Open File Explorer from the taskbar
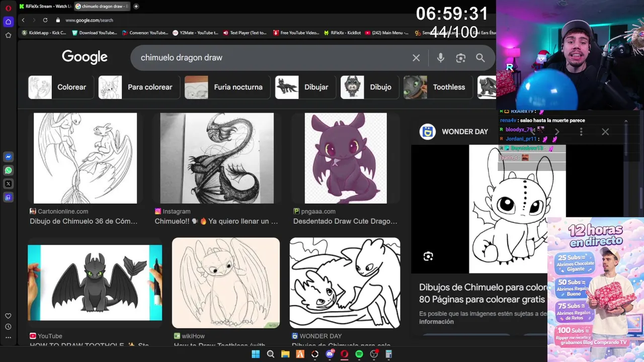Screen dimensions: 644x362 tap(285, 354)
